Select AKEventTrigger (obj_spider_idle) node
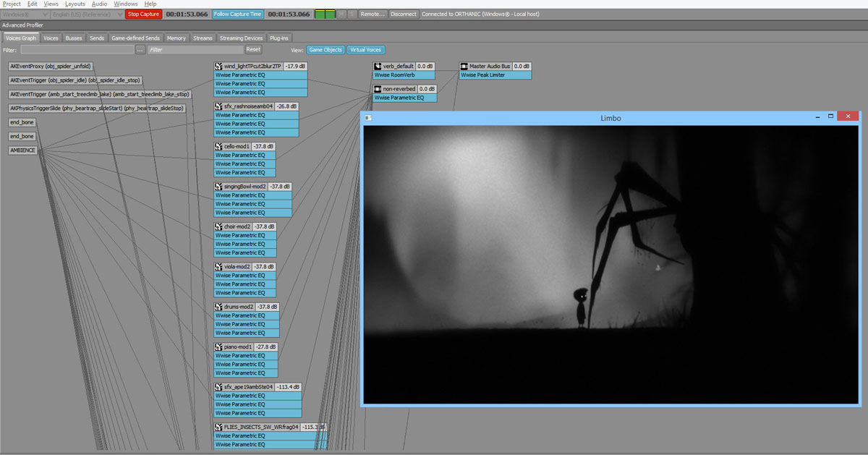The height and width of the screenshot is (455, 868). [76, 80]
